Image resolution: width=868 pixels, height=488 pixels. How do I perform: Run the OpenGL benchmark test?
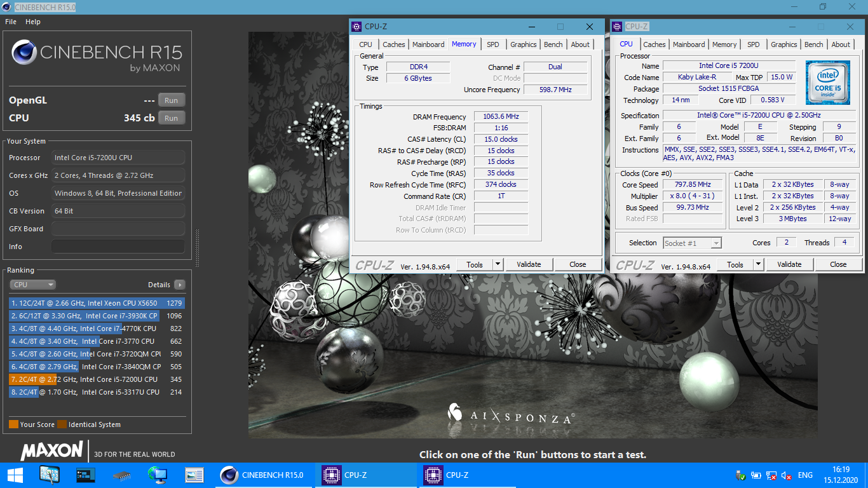(x=171, y=100)
